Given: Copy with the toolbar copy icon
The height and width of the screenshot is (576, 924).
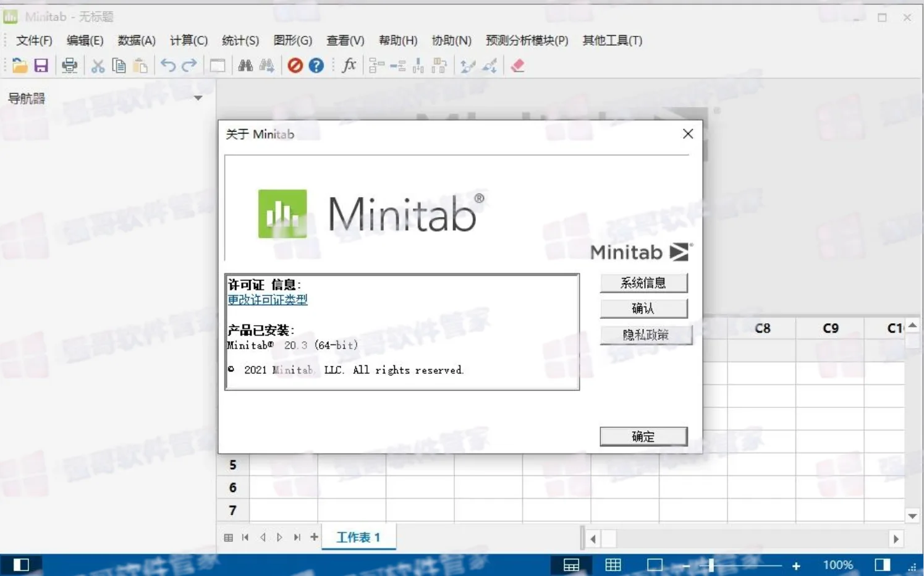Looking at the screenshot, I should click(x=119, y=66).
